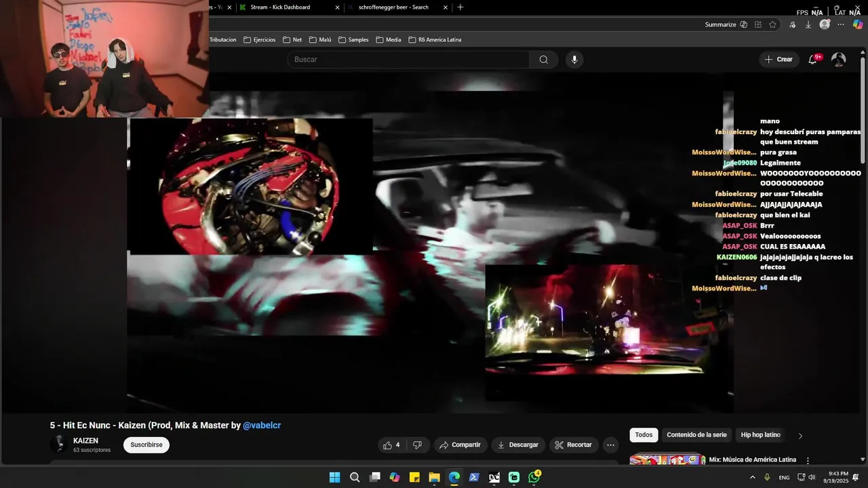Open Edge profile avatar
This screenshot has height=488, width=868.
[x=825, y=24]
